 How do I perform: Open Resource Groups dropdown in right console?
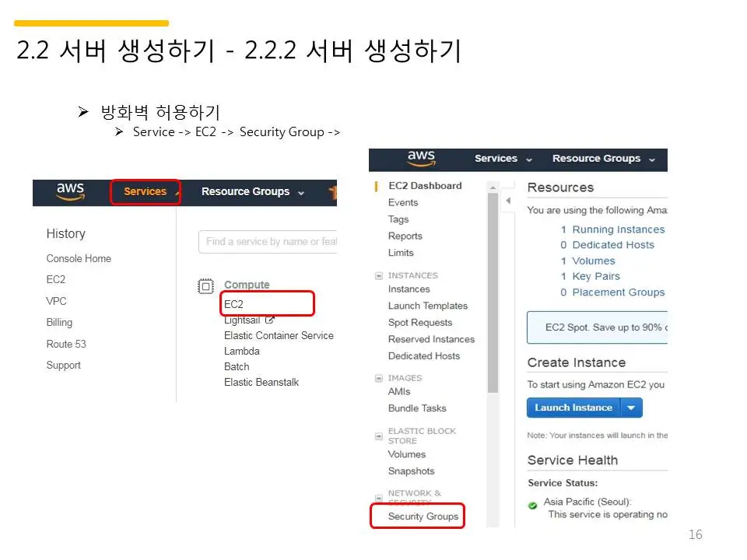coord(604,159)
